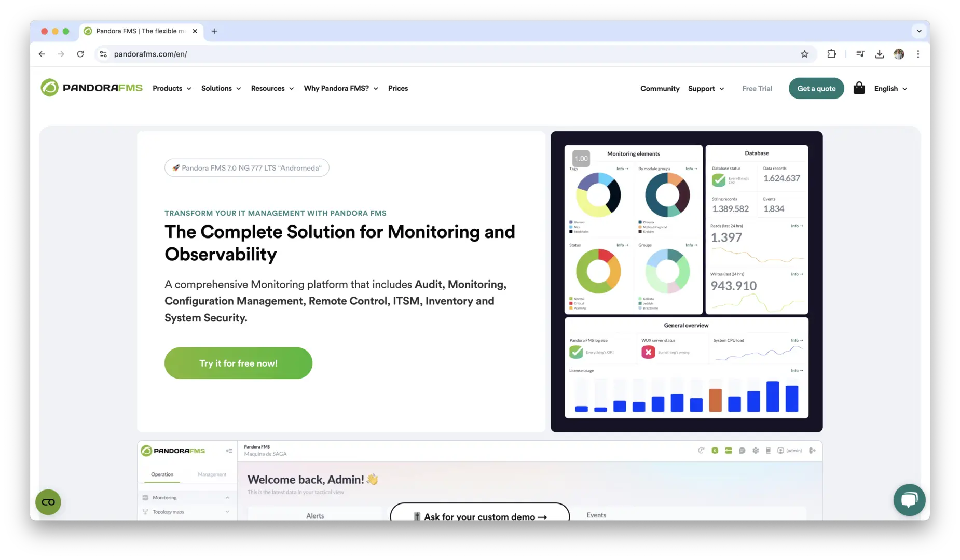Click the black Stockholm legend swatch

[x=571, y=232]
